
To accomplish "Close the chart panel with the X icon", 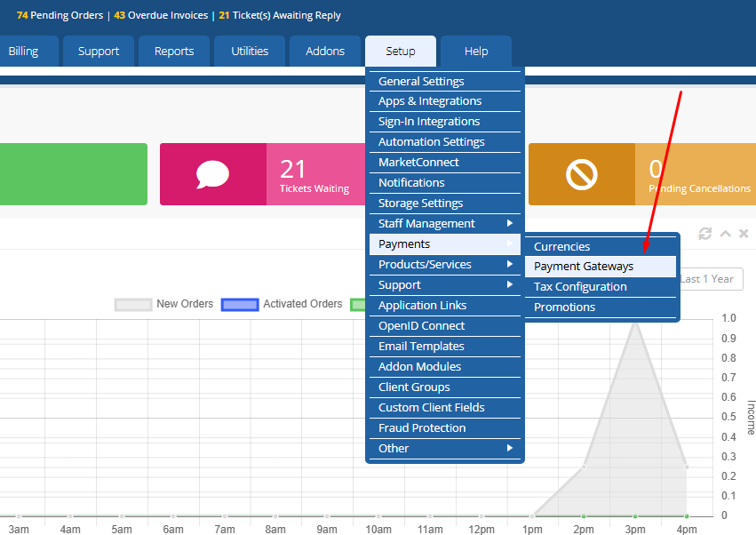I will [744, 234].
